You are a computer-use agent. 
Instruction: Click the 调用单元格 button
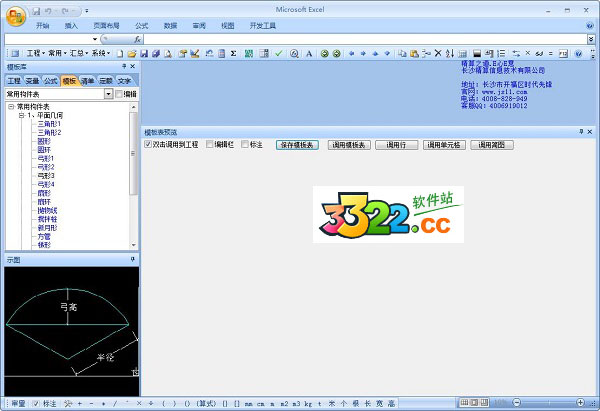pyautogui.click(x=443, y=145)
